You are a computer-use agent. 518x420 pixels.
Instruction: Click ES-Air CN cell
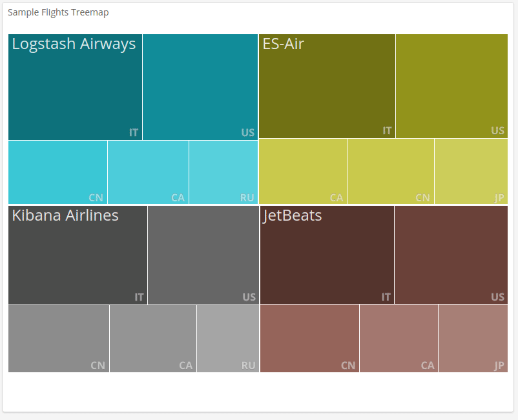coord(390,171)
